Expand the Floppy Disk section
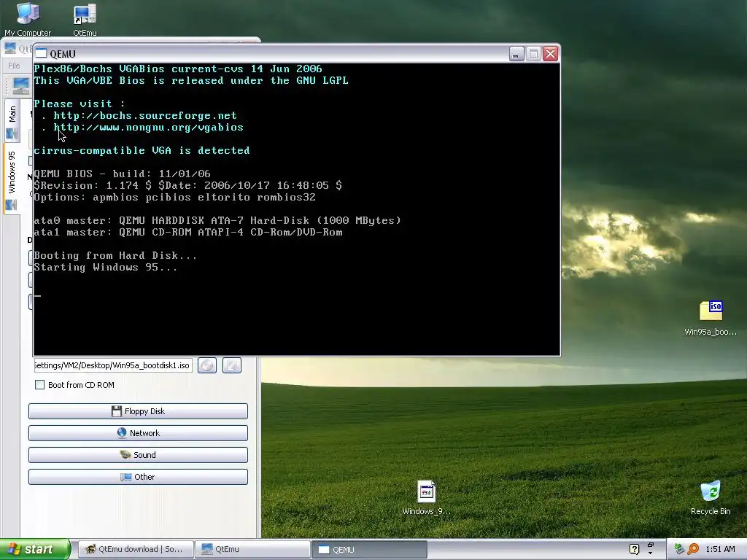This screenshot has width=747, height=560. pyautogui.click(x=138, y=411)
